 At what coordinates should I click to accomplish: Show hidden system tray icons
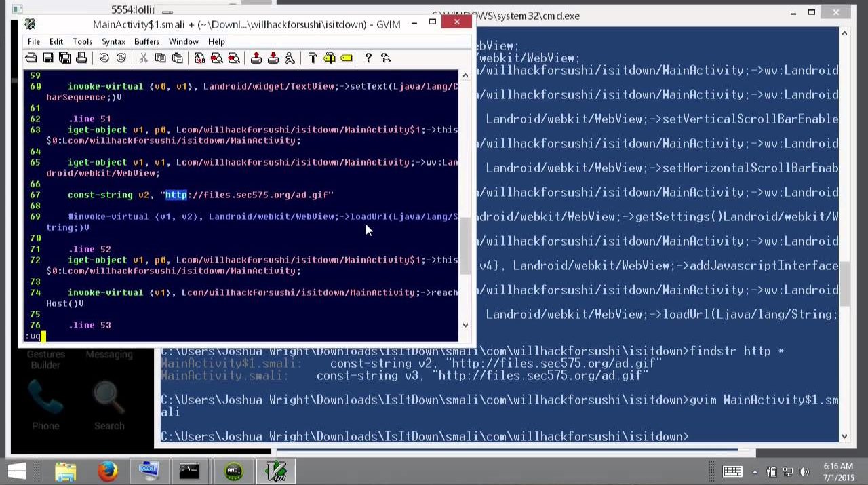coord(755,471)
